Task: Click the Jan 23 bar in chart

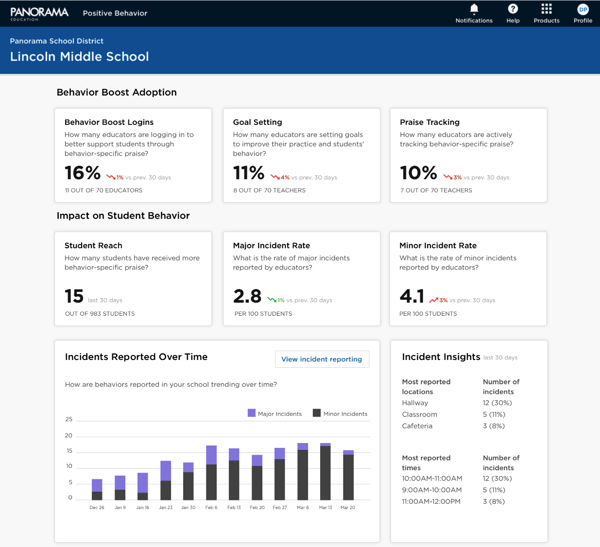Action: 166,480
